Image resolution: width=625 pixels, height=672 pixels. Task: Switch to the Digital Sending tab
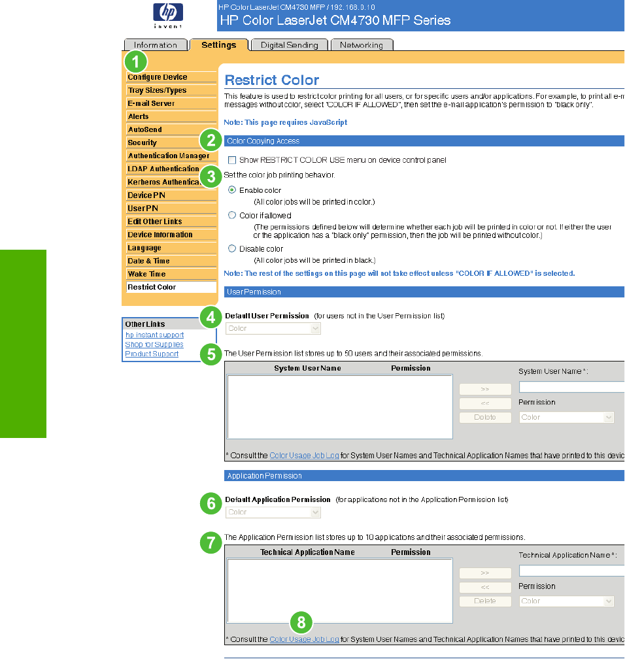coord(290,45)
